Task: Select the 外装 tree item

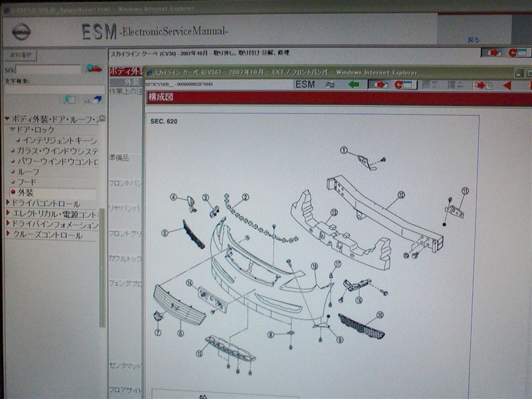Action: click(x=25, y=193)
